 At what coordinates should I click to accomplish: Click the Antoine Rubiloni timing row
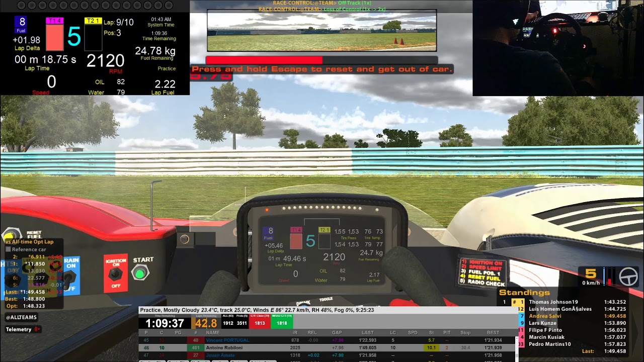tap(327, 347)
